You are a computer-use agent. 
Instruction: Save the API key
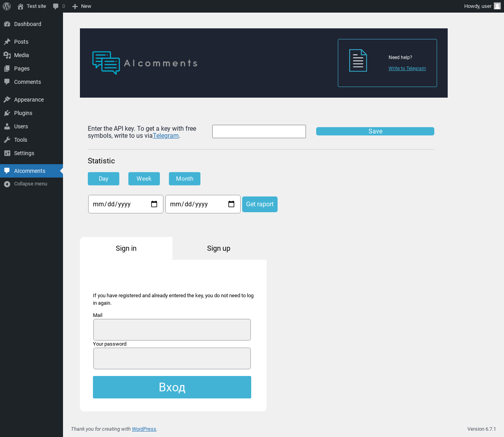[x=375, y=131]
